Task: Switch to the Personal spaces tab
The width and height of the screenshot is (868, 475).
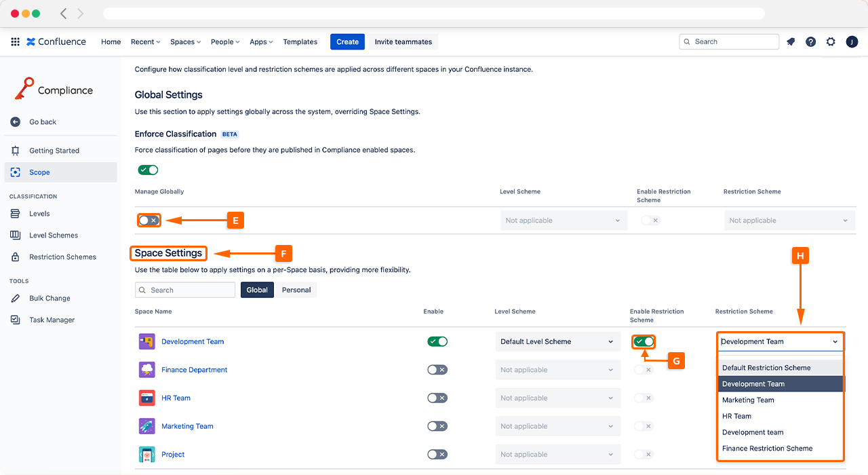Action: pos(296,290)
